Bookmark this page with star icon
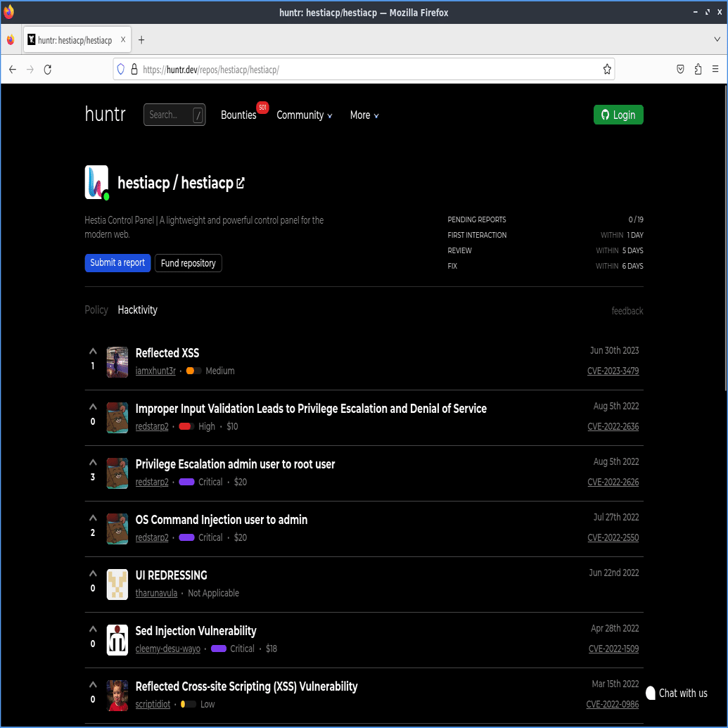This screenshot has height=728, width=728. 607,70
